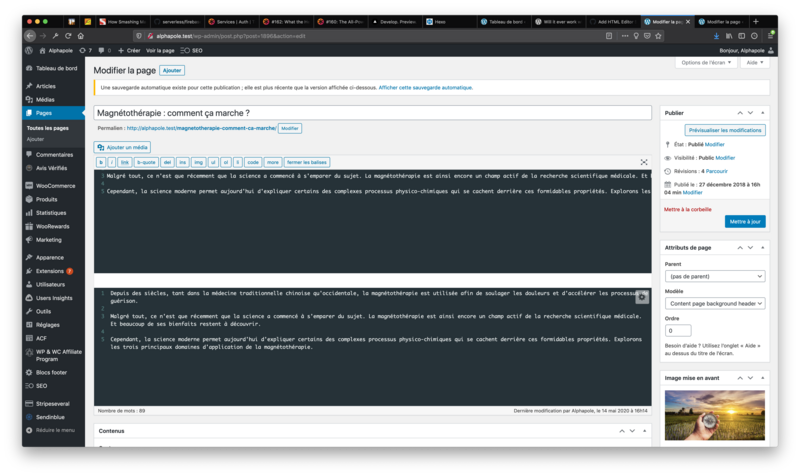Reload the page with the refresh icon
This screenshot has width=800, height=476.
(68, 36)
